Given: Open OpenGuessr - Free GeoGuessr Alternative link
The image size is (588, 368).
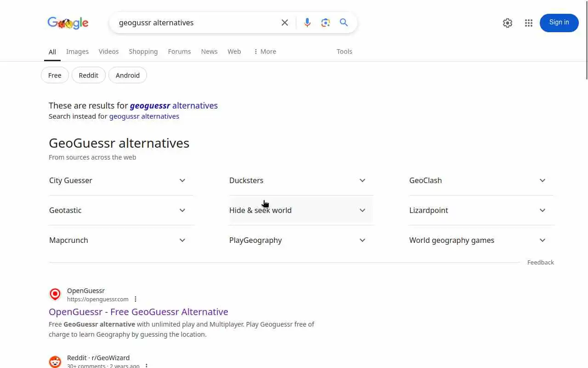Looking at the screenshot, I should pos(138,312).
